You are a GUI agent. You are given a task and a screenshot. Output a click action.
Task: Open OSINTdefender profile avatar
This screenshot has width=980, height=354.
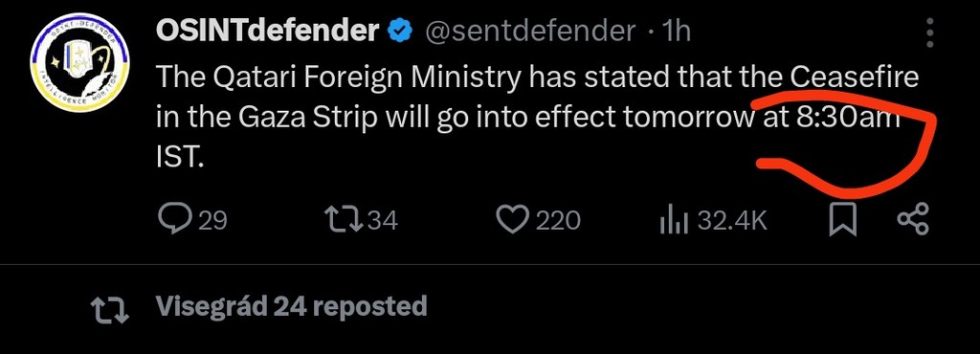(x=79, y=62)
